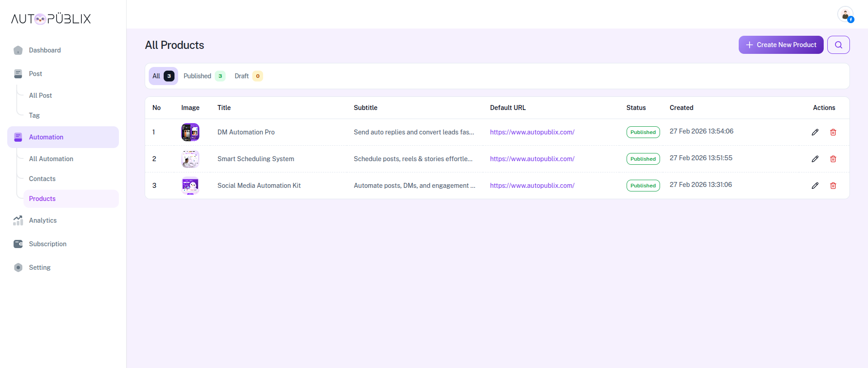
Task: Click the Create New Product button
Action: [x=781, y=45]
